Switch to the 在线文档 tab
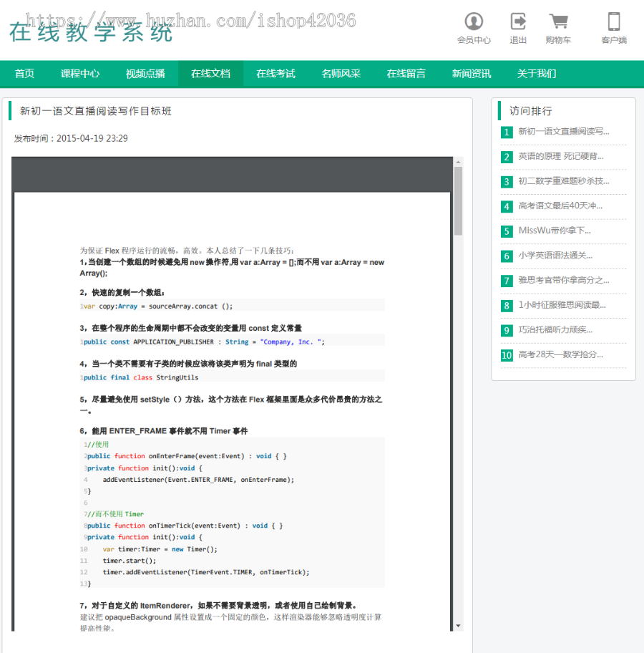 (x=210, y=74)
